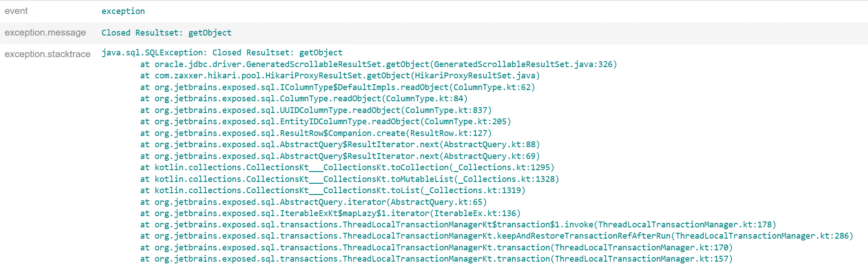Select the 'exception' event value
This screenshot has width=868, height=267.
click(x=123, y=11)
